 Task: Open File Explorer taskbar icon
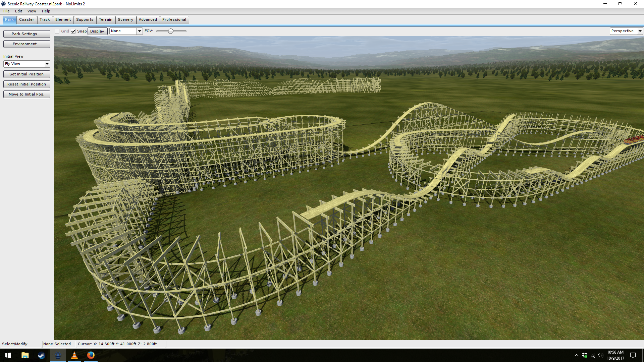(x=25, y=355)
